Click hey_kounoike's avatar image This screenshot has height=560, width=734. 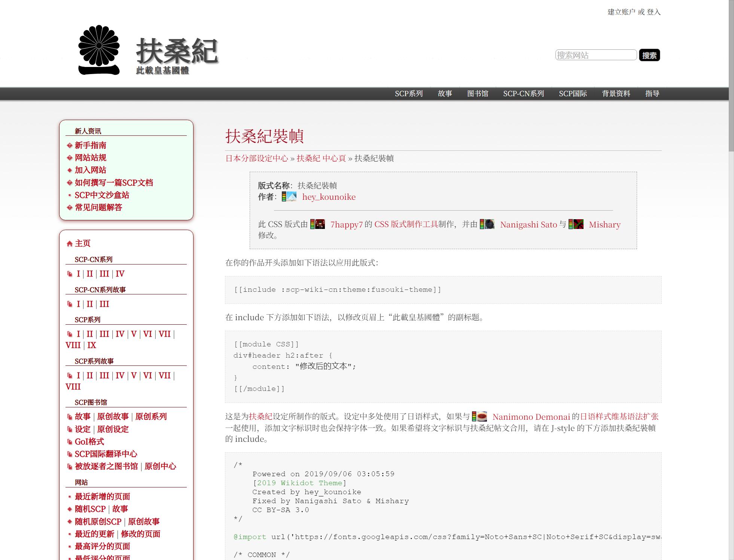(x=292, y=197)
